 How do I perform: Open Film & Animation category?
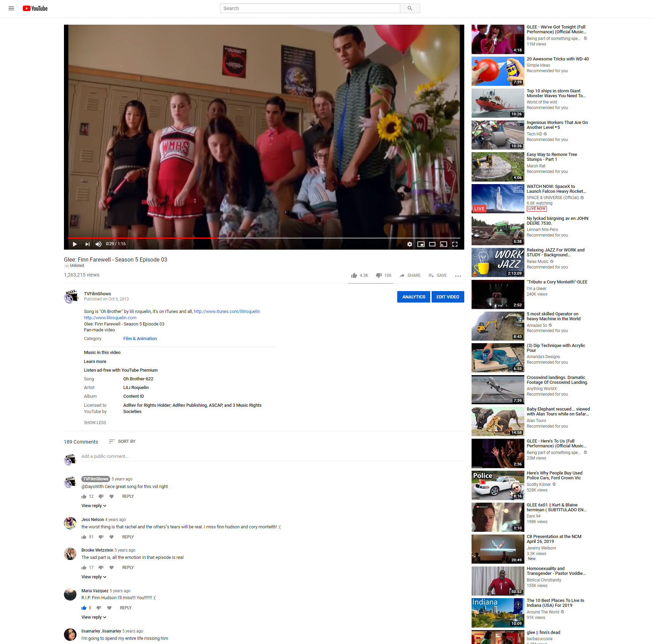coord(140,339)
